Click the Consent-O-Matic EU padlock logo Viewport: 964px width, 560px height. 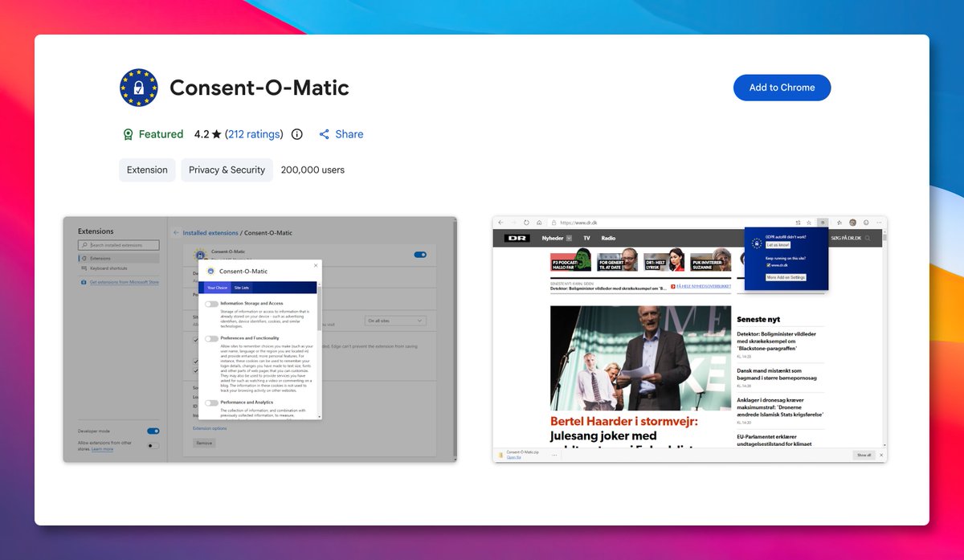(x=139, y=88)
